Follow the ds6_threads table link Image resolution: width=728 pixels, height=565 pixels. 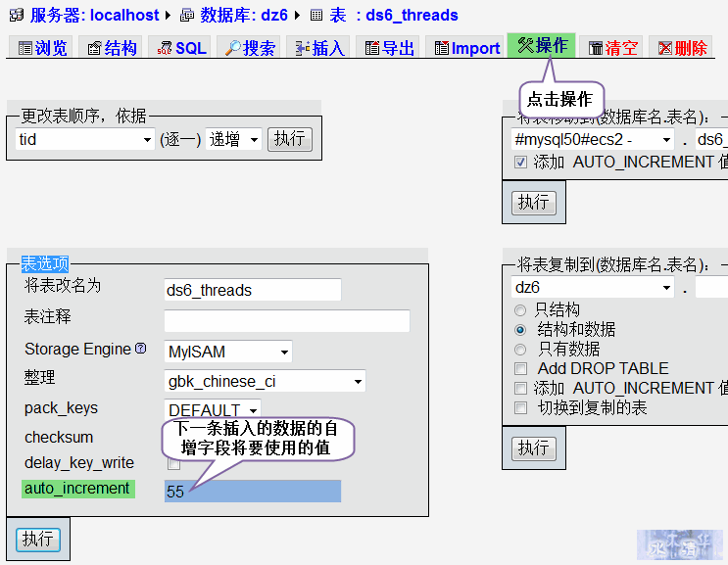[x=412, y=15]
